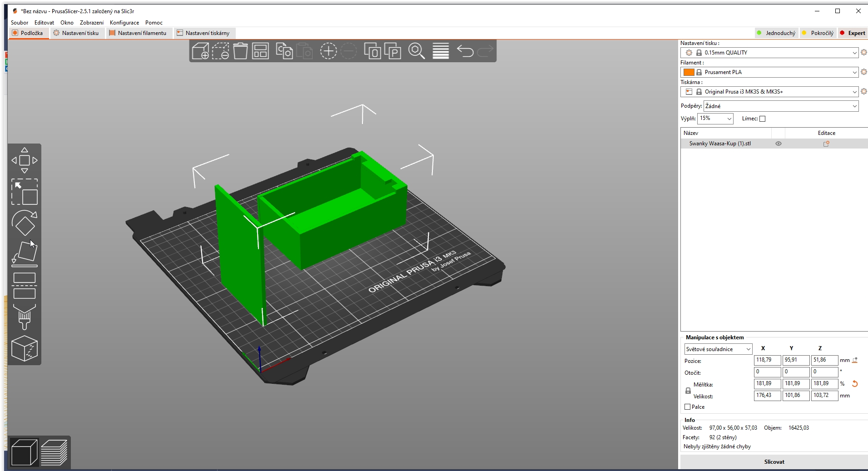868x471 pixels.
Task: Toggle visibility eye of Swanky Waasa-Kup
Action: click(x=779, y=144)
